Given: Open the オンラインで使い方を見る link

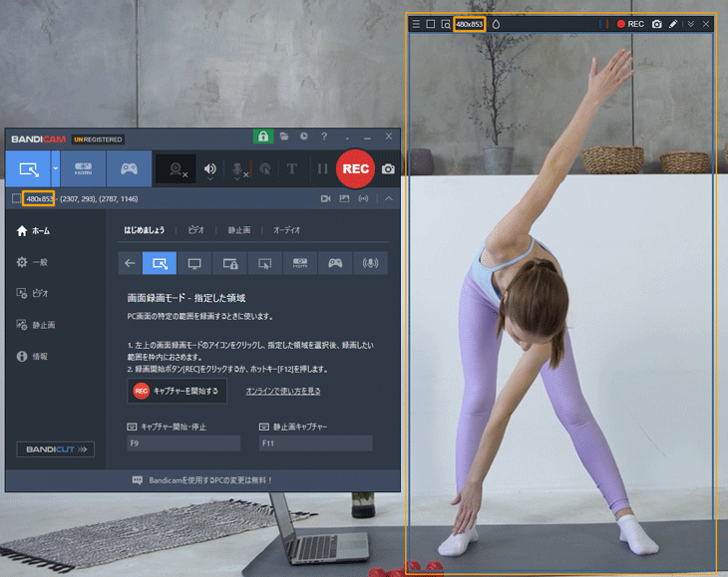Looking at the screenshot, I should coord(283,391).
